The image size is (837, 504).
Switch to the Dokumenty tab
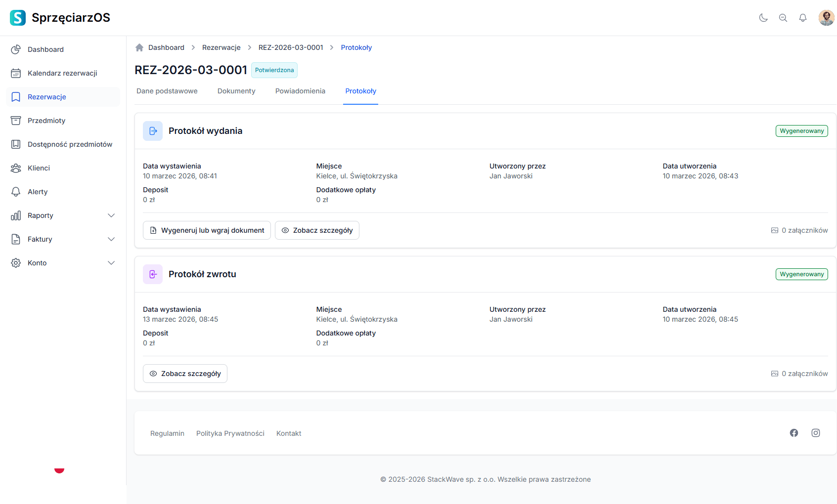point(236,91)
